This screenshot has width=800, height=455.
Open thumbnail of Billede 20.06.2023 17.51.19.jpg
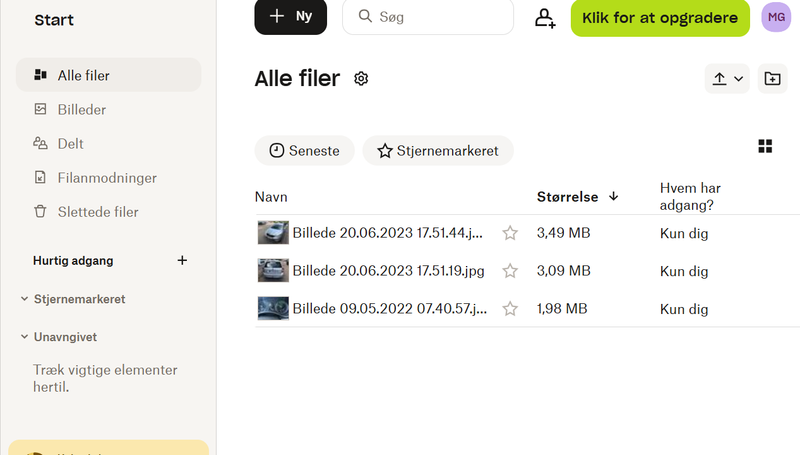click(x=273, y=271)
